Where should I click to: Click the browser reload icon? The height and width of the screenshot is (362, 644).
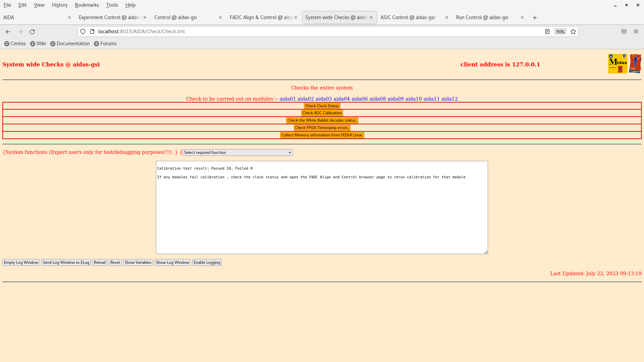[x=32, y=32]
